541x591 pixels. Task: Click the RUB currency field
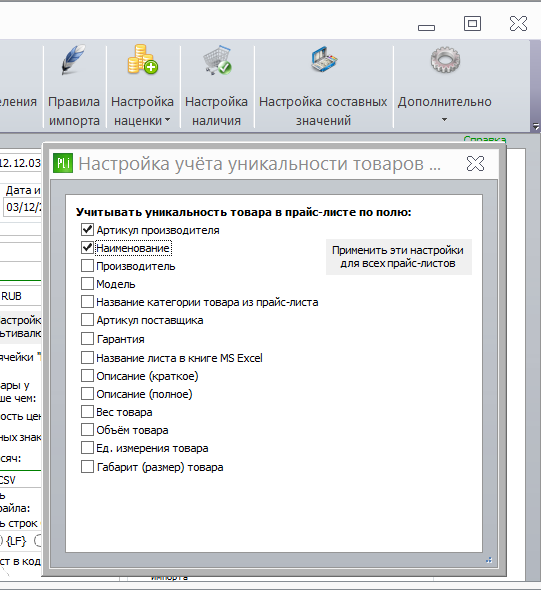pyautogui.click(x=20, y=296)
